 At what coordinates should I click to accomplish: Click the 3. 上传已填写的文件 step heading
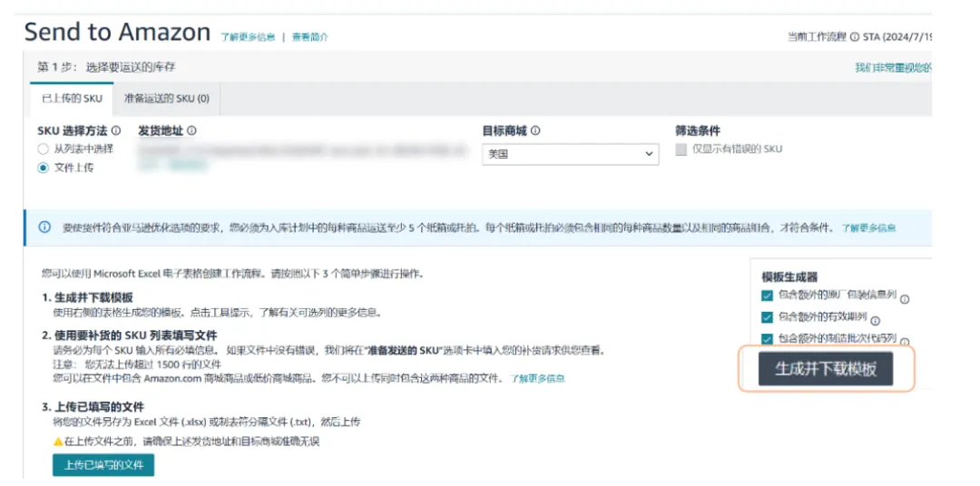coord(93,407)
